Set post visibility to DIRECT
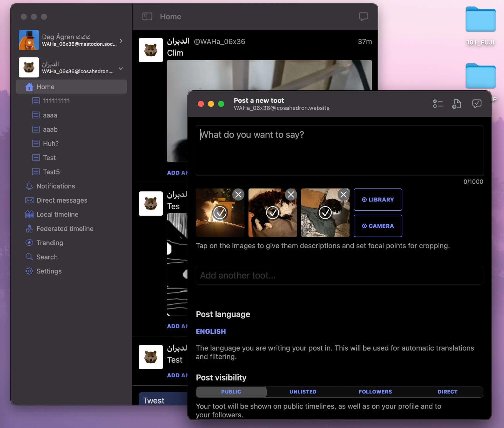This screenshot has width=504, height=428. [447, 392]
